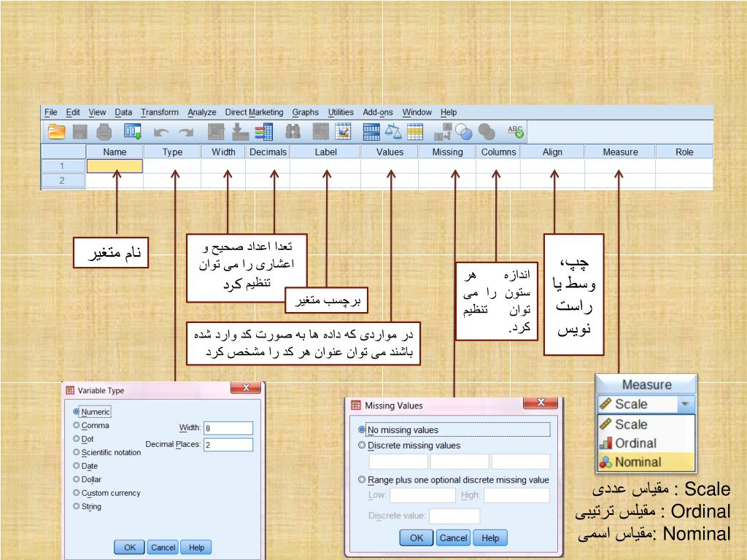Click the first discrete missing value field
Image resolution: width=747 pixels, height=560 pixels.
[x=398, y=462]
